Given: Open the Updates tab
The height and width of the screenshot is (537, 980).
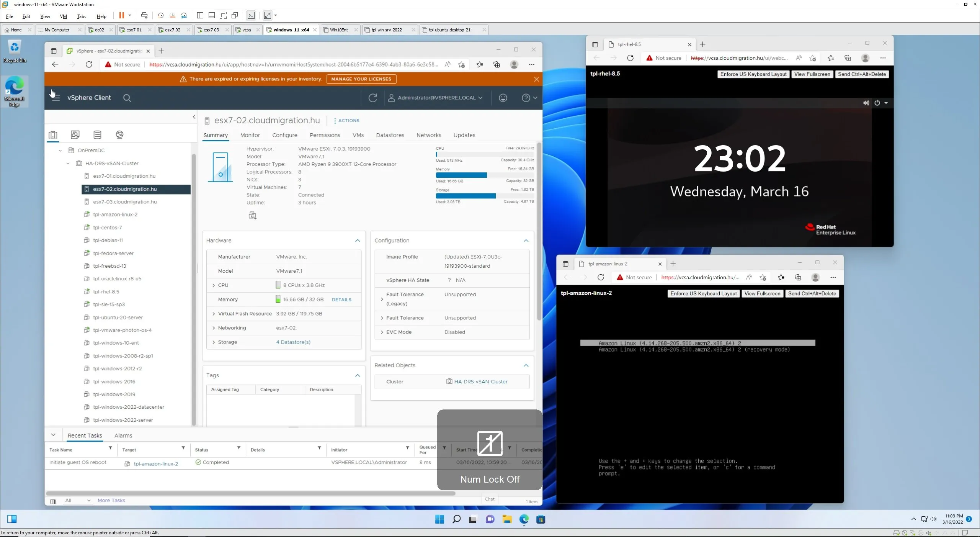Looking at the screenshot, I should pos(464,135).
